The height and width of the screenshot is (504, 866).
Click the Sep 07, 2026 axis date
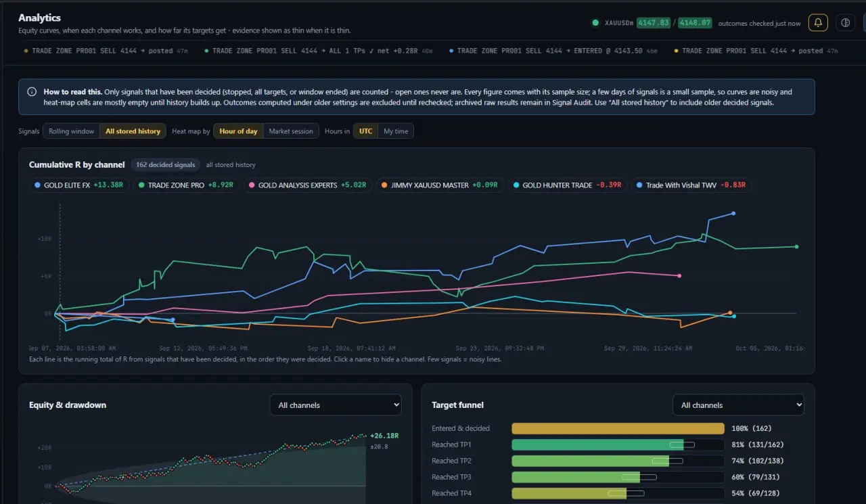(72, 348)
